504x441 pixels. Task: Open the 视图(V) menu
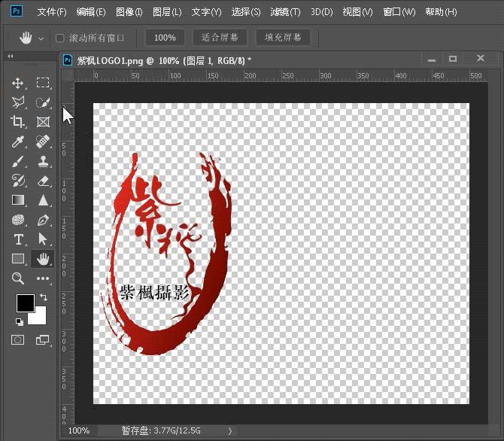tap(357, 12)
